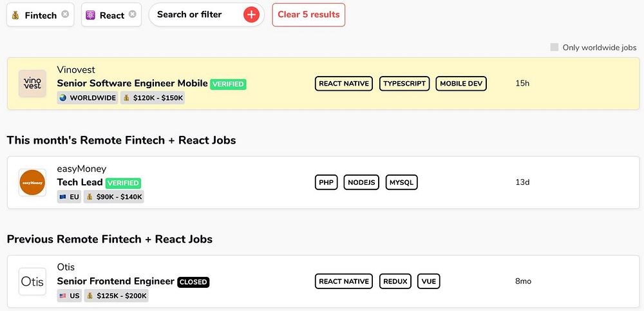Select the MOBILE DEV tag
644x311 pixels.
(x=461, y=83)
